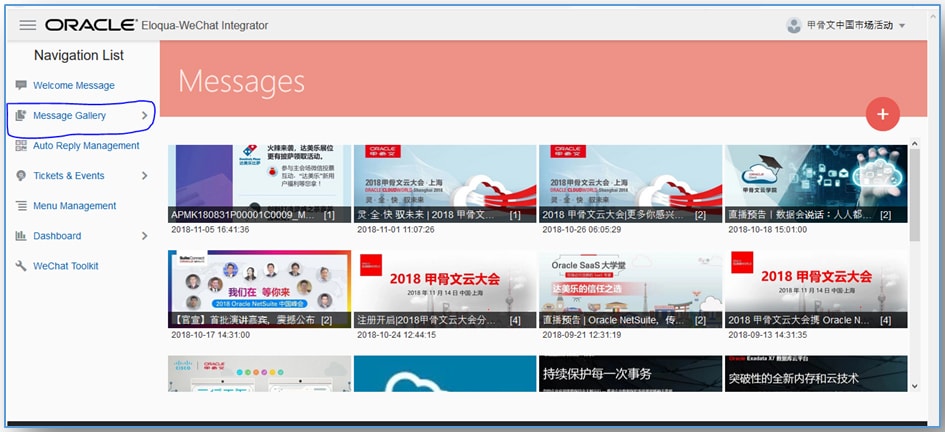Open Welcome Message page
This screenshot has height=432, width=945.
click(74, 86)
